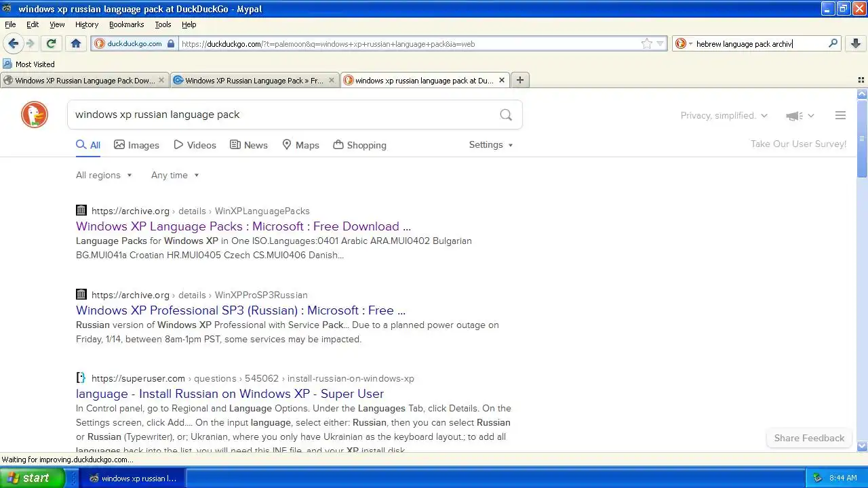Click the superuser.com favicon icon
The width and height of the screenshot is (868, 488).
tap(81, 378)
